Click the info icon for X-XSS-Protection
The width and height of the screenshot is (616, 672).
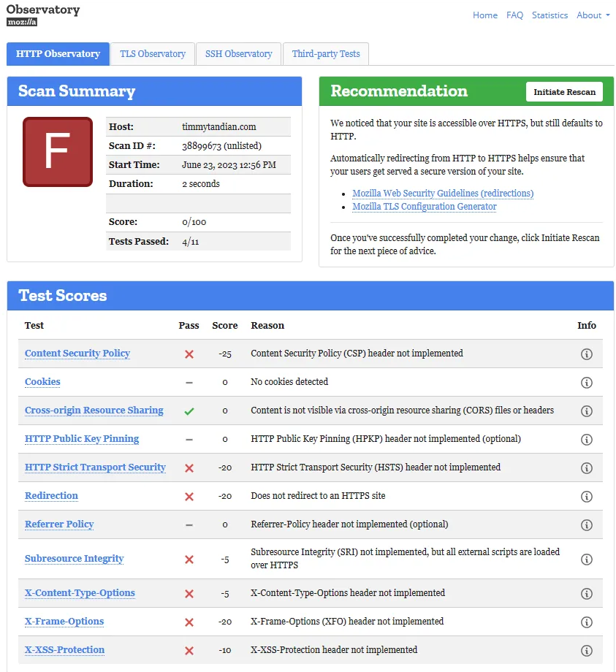tap(587, 650)
